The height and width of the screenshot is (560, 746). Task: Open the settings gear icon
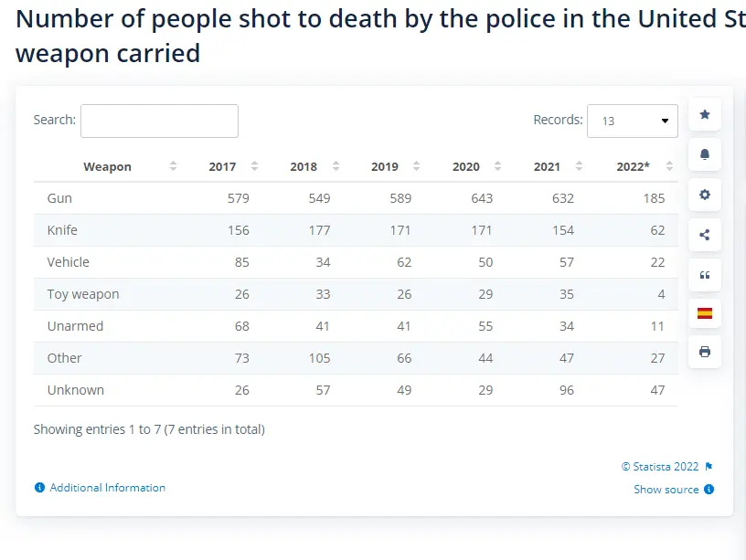[x=704, y=195]
